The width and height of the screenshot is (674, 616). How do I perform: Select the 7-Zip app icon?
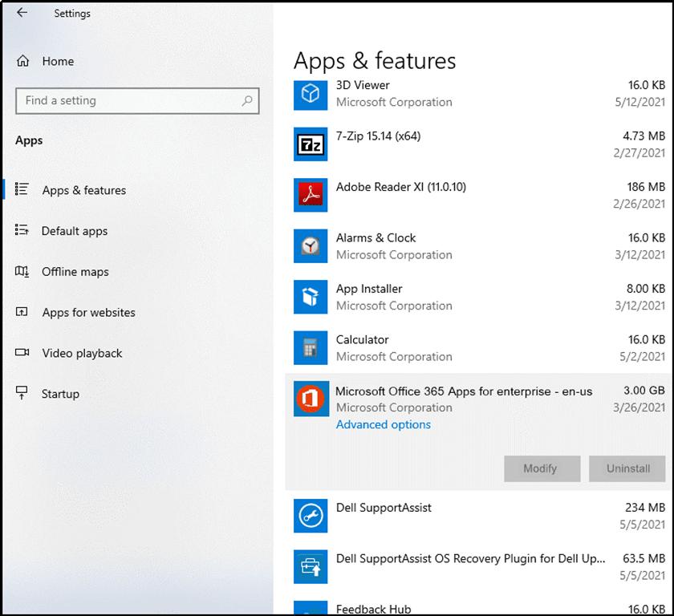point(311,144)
